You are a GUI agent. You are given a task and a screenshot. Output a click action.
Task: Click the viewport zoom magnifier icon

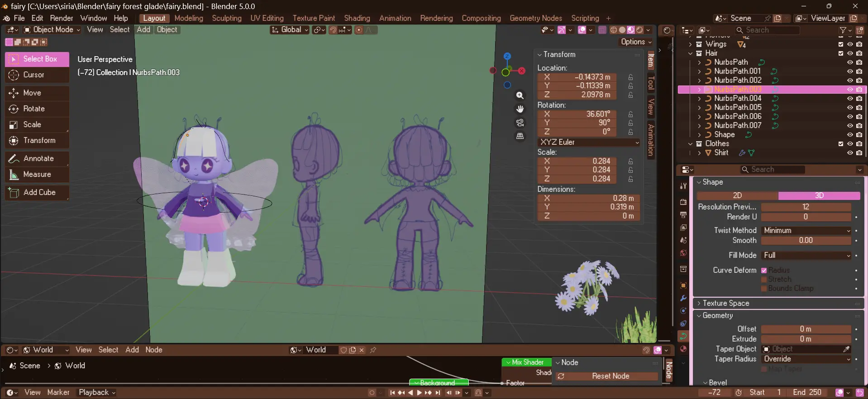(x=520, y=95)
